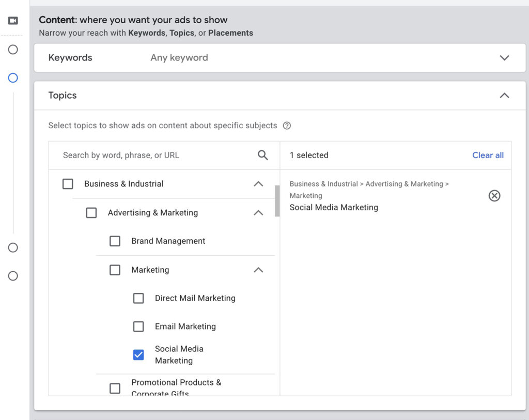Click the highlighted blue step circle in sidebar

[13, 78]
